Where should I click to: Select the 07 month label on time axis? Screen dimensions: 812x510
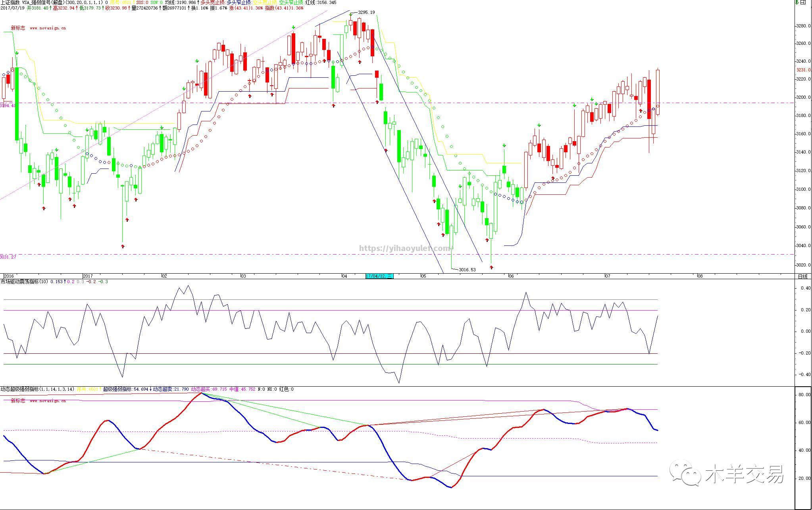pyautogui.click(x=607, y=276)
